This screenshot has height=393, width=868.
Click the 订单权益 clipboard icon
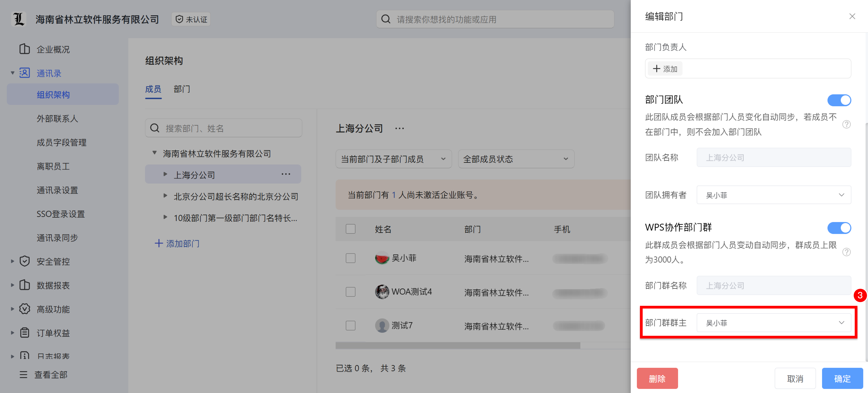24,333
